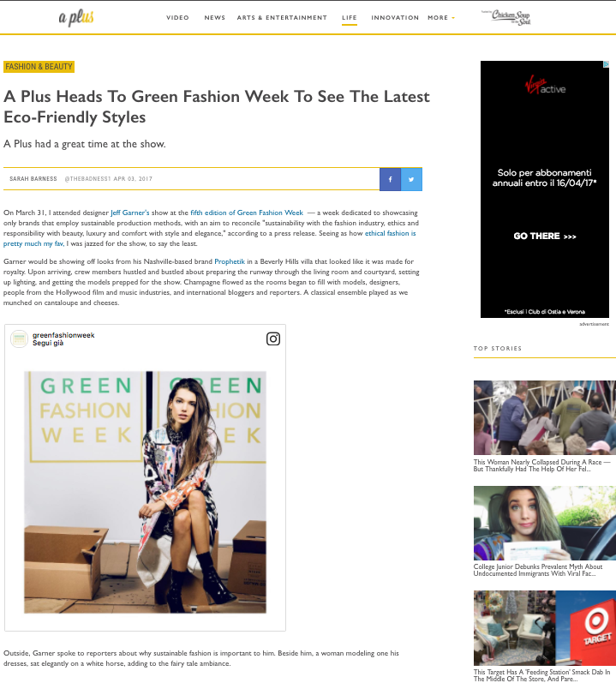Screen dimensions: 616x683
Task: Open the INNOVATION section
Action: coord(395,18)
